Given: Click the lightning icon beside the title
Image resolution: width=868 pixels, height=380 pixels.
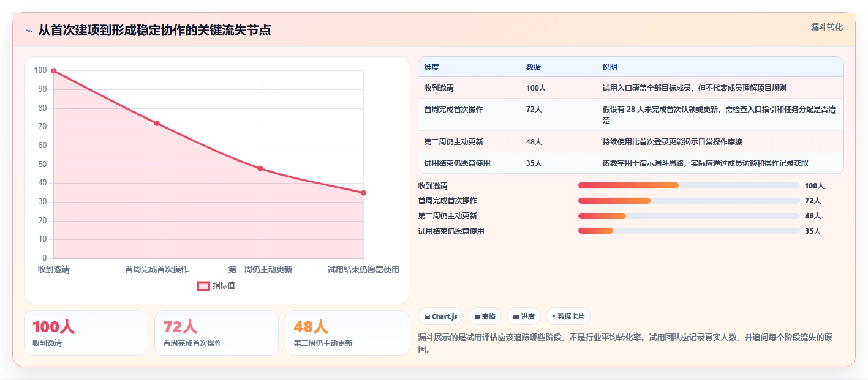Looking at the screenshot, I should coord(29,31).
